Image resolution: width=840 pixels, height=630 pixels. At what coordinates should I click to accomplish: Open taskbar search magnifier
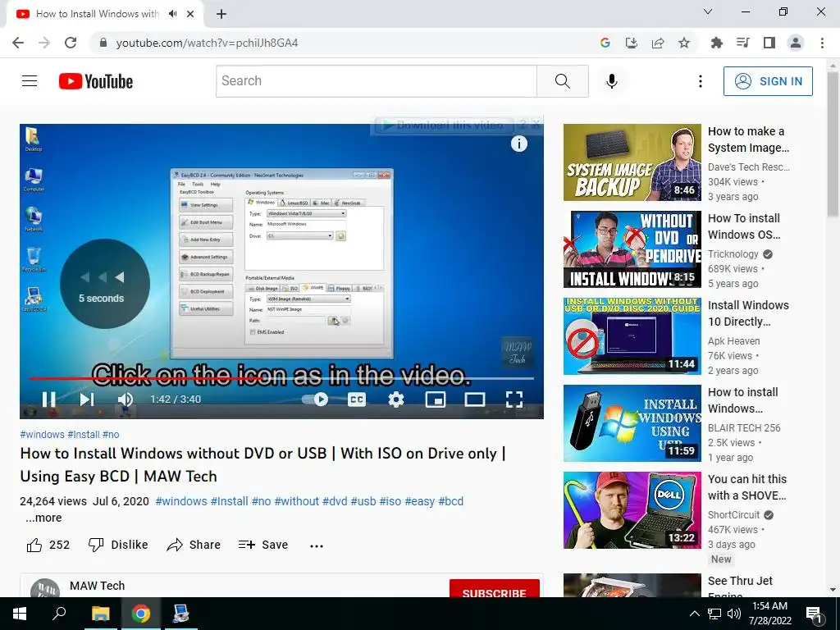pos(59,614)
